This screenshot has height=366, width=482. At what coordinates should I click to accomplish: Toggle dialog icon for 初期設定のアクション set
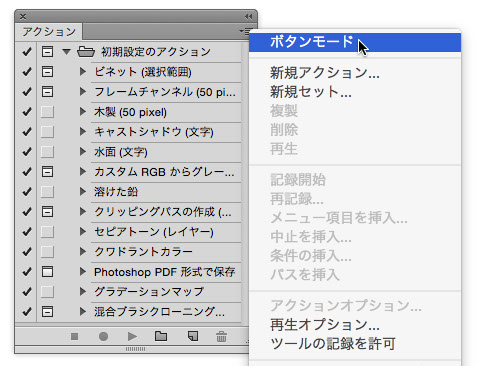click(47, 52)
